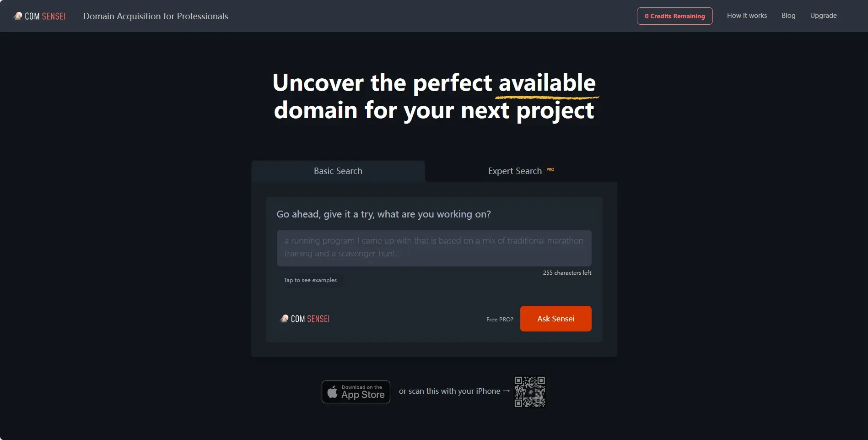The image size is (868, 440).
Task: Expand Tap to see examples
Action: (310, 280)
